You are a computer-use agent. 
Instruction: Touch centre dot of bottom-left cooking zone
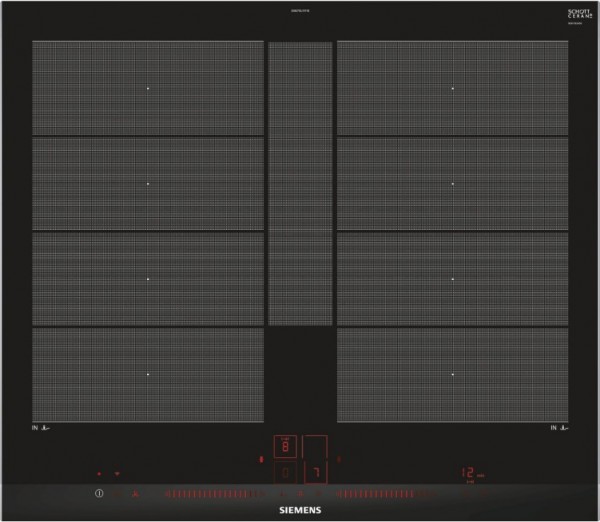148,374
